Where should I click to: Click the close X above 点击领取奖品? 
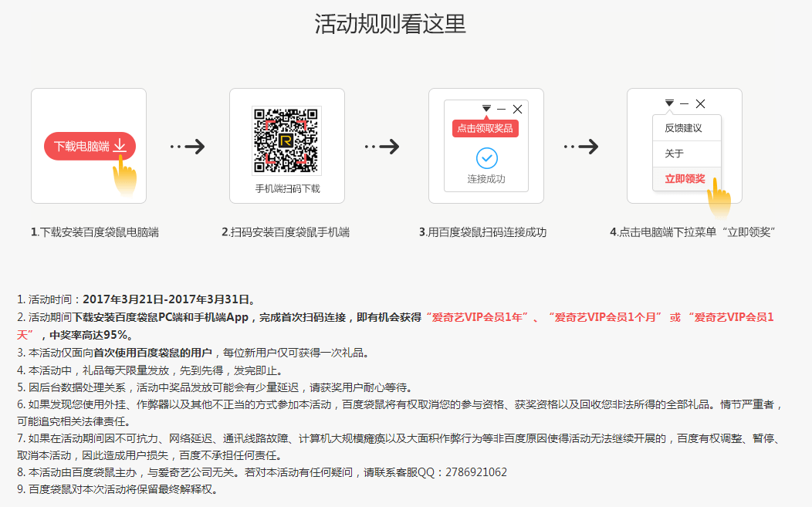point(517,110)
